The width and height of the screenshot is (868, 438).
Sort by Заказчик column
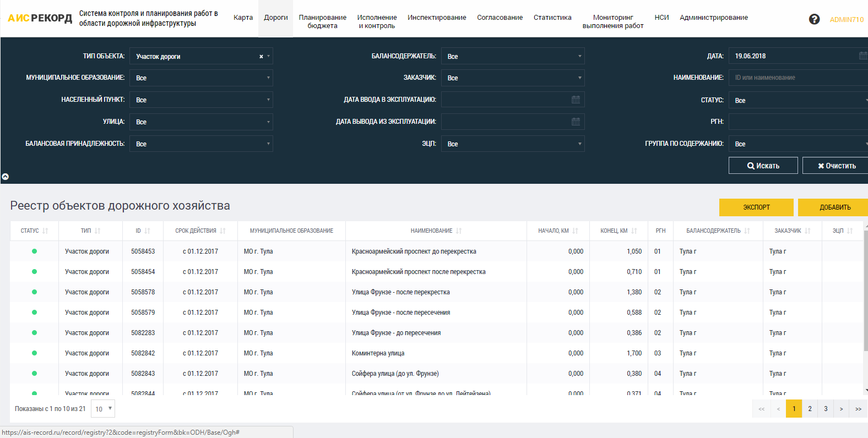[807, 231]
